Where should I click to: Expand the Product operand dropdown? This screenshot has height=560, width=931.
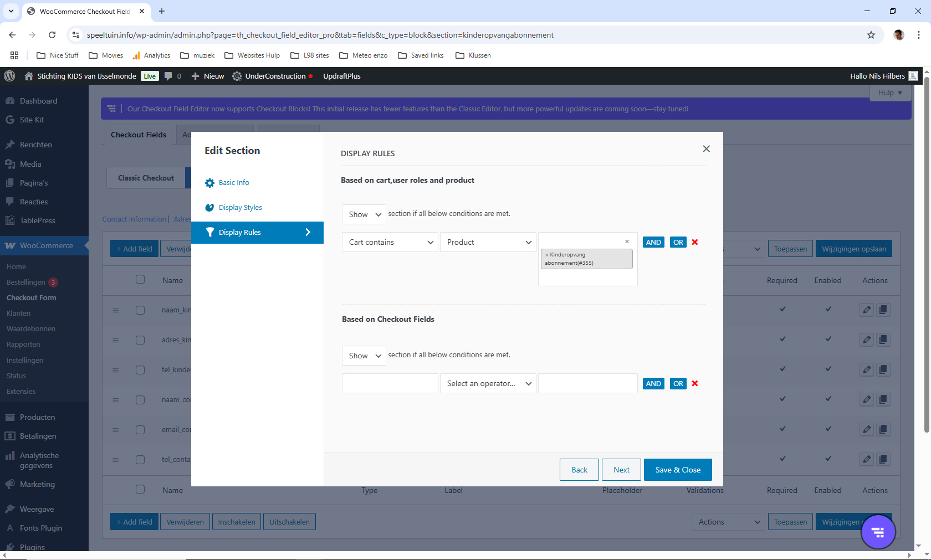pos(488,242)
